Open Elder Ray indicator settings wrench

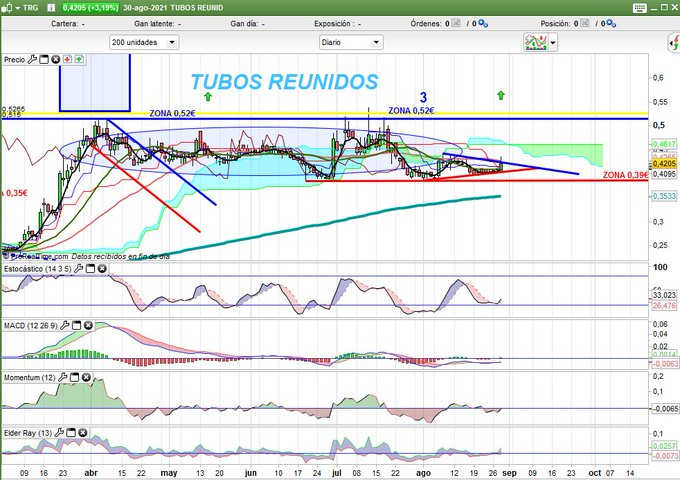click(x=59, y=432)
